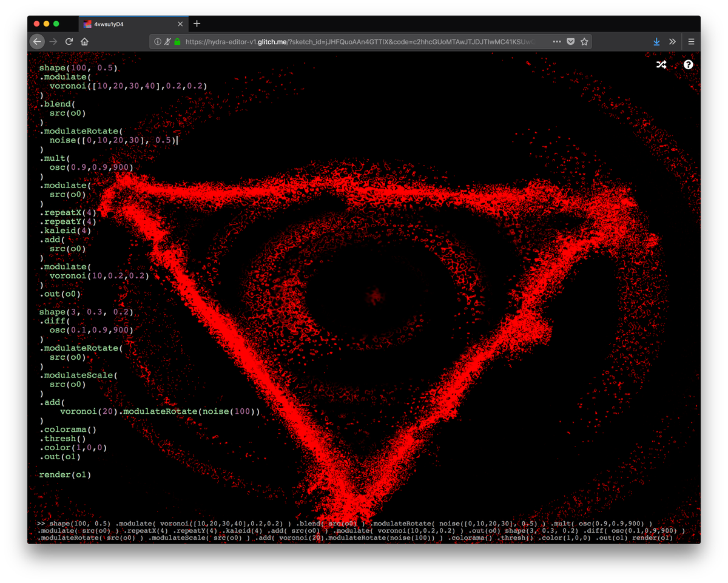Click the line 'noise([0,10,20,30], 0.5)'
This screenshot has height=583, width=728.
[113, 140]
